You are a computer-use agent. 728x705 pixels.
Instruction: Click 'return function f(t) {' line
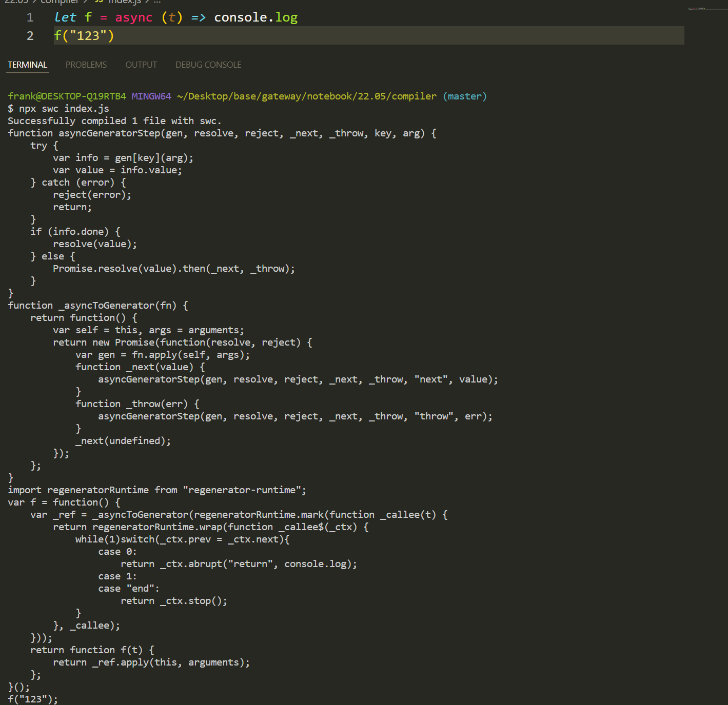point(92,650)
